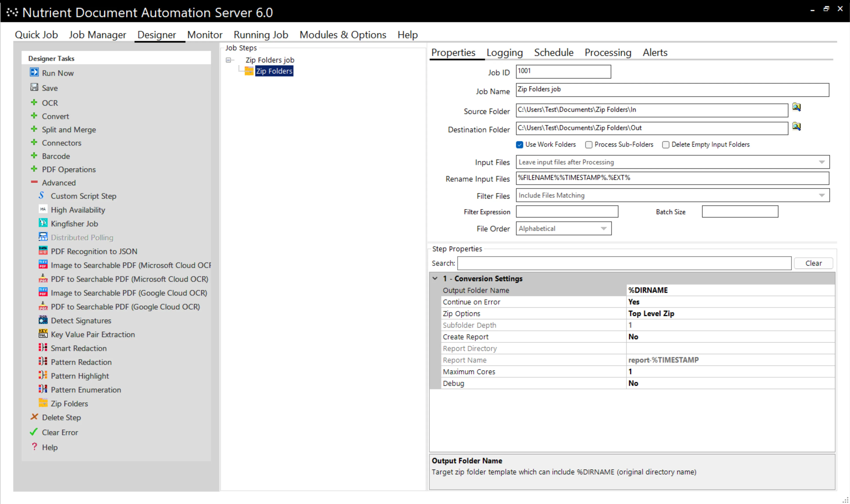This screenshot has height=504, width=850.
Task: Select Clear Error in Designer Tasks
Action: tap(60, 432)
